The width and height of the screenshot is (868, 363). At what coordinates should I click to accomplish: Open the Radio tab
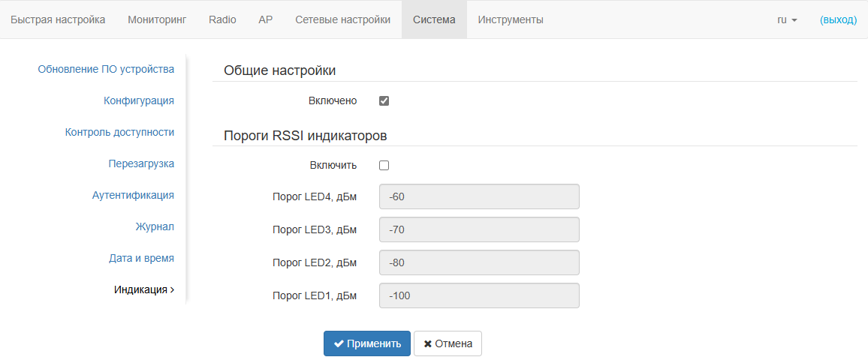(222, 19)
